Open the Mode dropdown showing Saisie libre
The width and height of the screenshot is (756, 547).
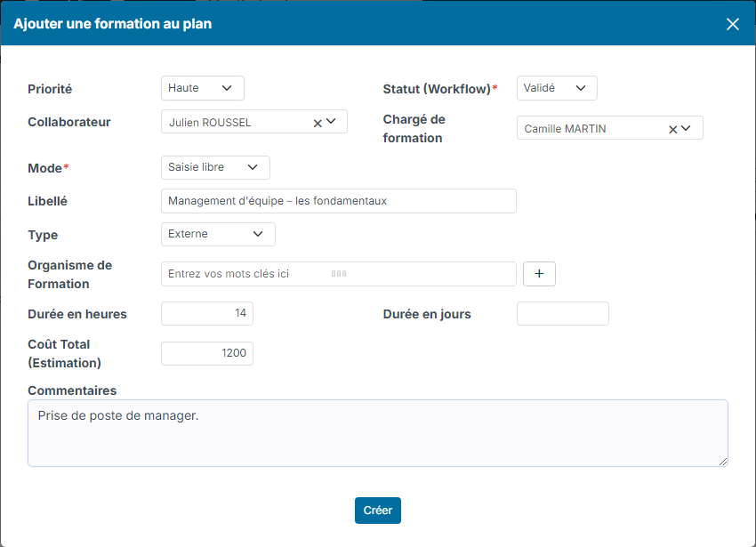tap(215, 167)
